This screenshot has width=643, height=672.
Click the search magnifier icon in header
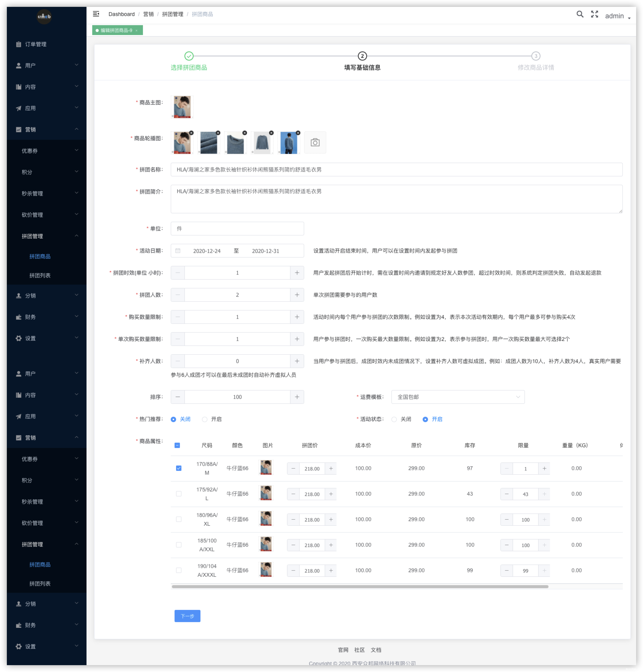pos(580,14)
